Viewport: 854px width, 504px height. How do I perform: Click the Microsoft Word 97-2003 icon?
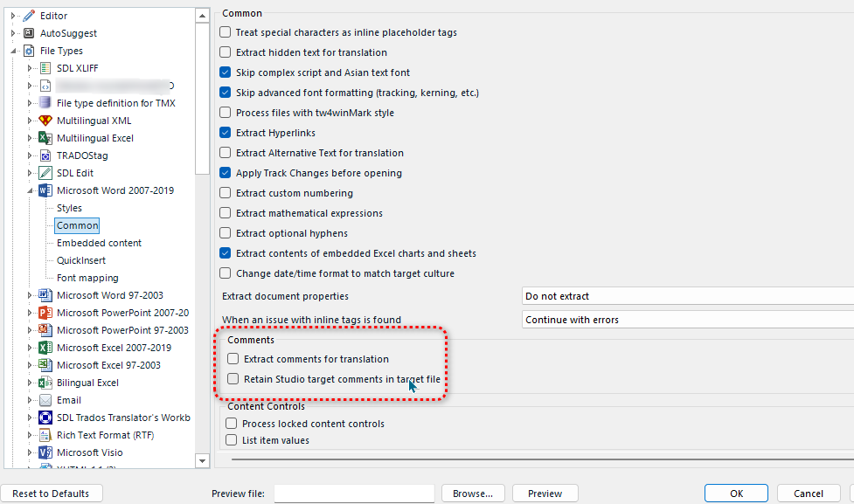click(45, 295)
